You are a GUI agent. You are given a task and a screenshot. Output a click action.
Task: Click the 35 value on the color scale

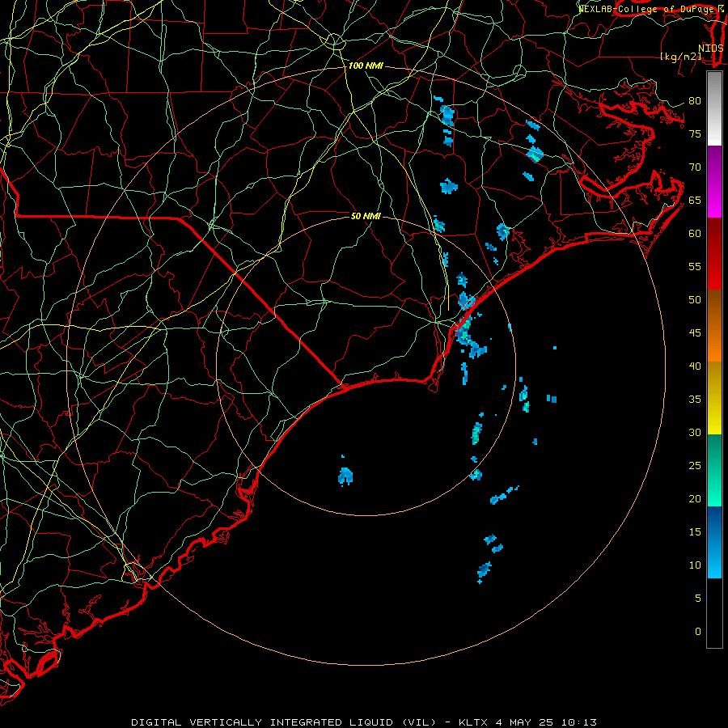(695, 400)
